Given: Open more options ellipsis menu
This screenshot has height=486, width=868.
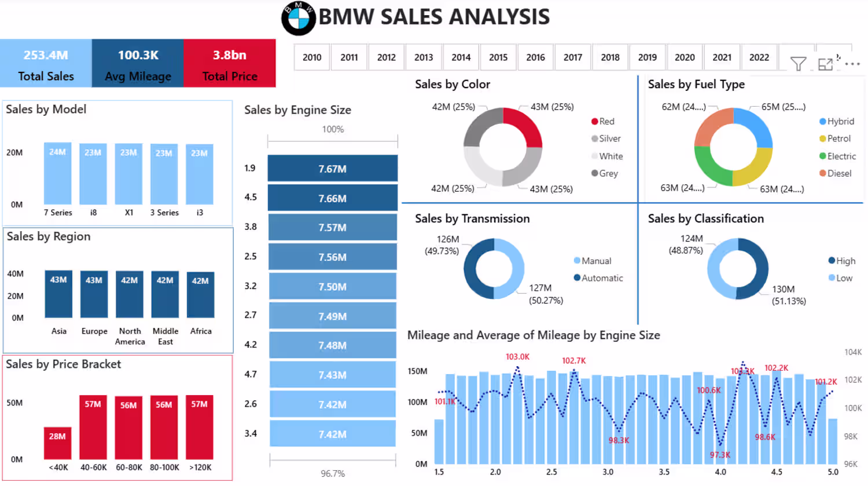Looking at the screenshot, I should (x=852, y=64).
